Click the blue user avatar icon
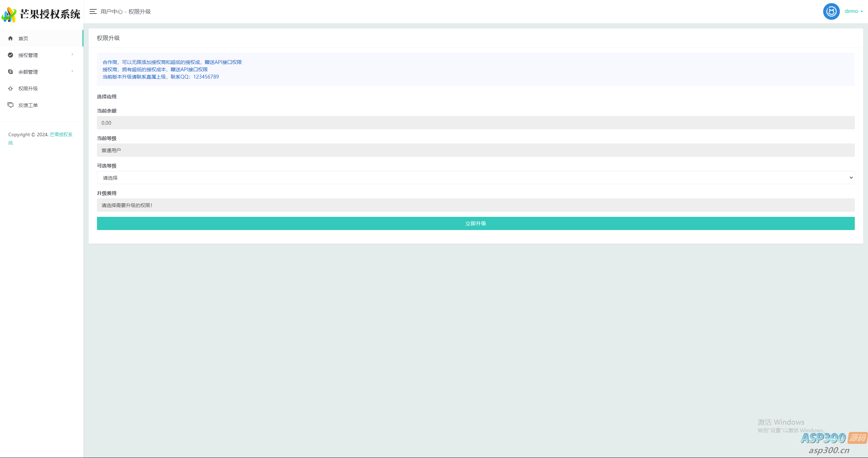 pos(831,11)
